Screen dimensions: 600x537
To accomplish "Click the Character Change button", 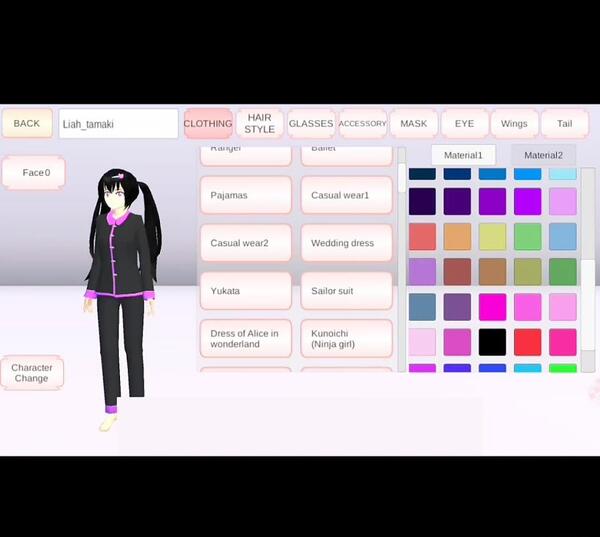I will coord(32,373).
